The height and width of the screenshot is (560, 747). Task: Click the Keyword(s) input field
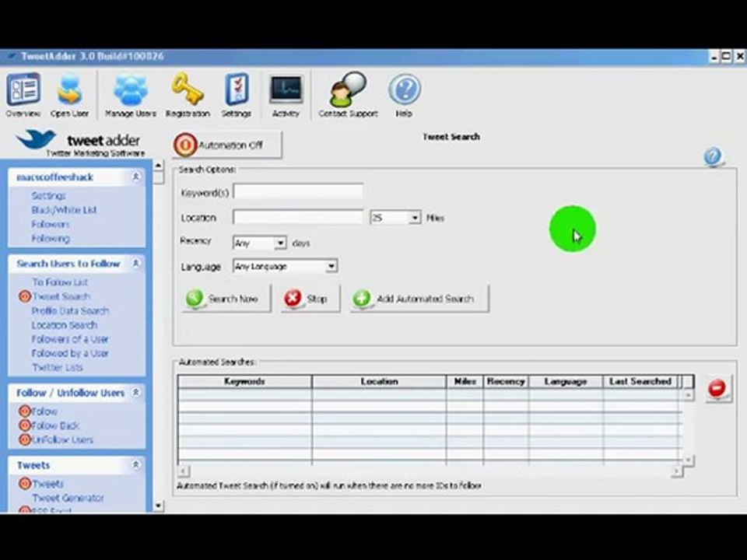click(x=298, y=191)
